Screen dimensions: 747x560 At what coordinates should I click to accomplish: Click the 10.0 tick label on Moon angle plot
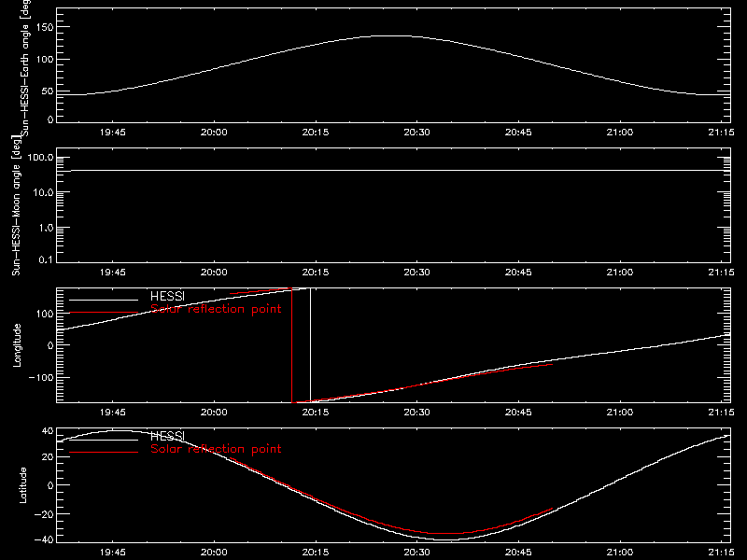coord(43,192)
